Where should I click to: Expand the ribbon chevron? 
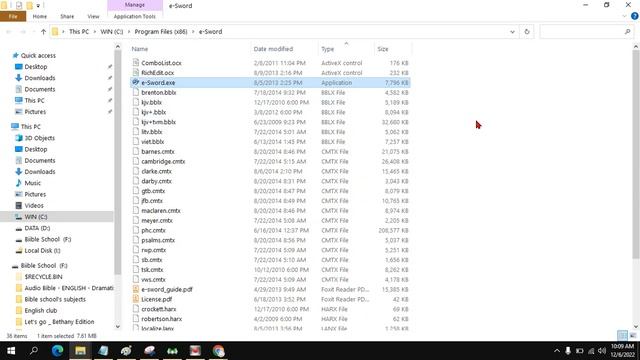624,16
